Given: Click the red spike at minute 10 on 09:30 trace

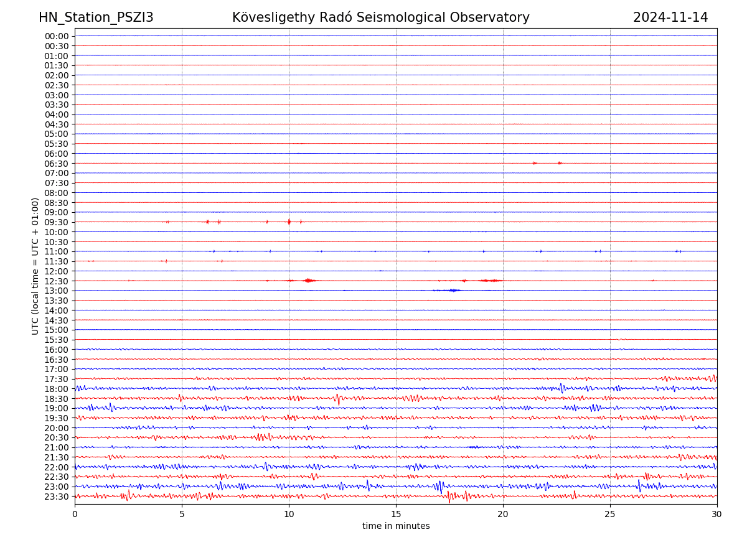Looking at the screenshot, I should pos(289,222).
